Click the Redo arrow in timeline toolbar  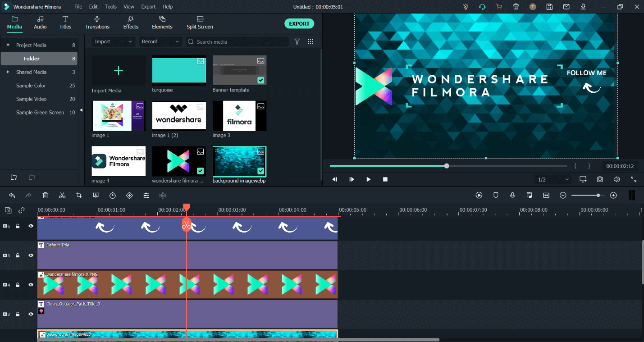point(28,195)
